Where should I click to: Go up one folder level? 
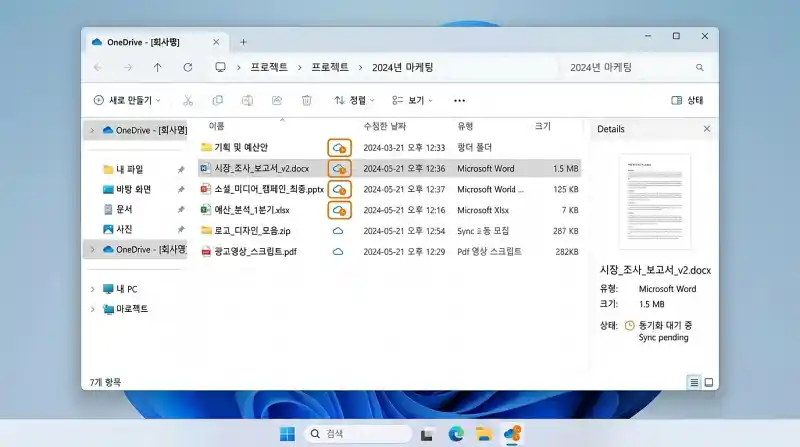tap(158, 67)
